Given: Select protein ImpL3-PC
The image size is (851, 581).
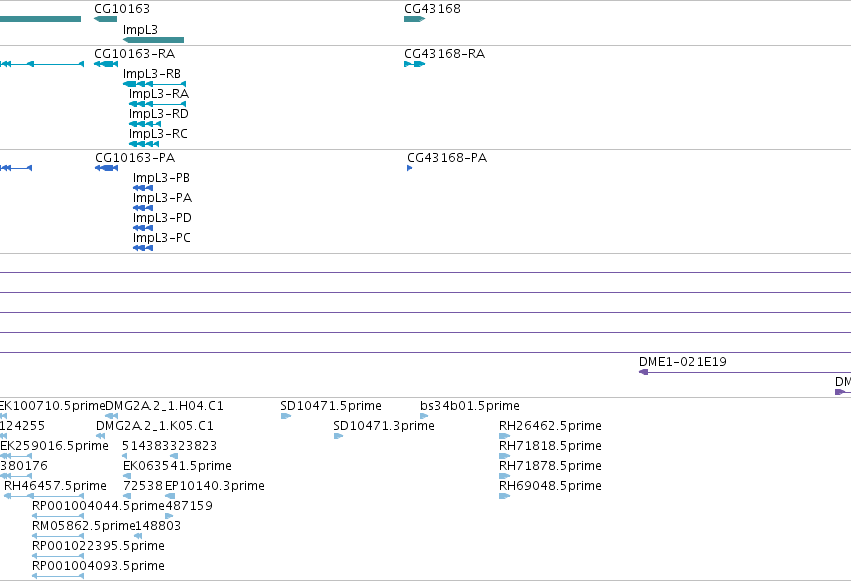Looking at the screenshot, I should pyautogui.click(x=162, y=238).
